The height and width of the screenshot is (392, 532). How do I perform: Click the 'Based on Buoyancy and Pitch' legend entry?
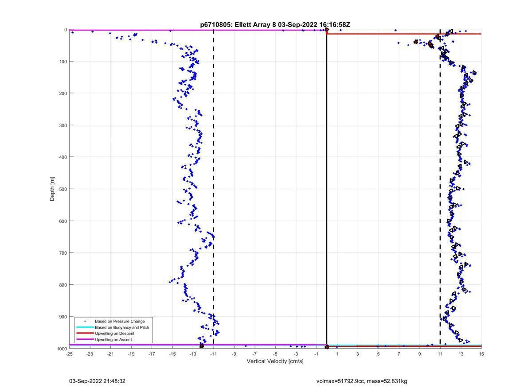(x=122, y=327)
